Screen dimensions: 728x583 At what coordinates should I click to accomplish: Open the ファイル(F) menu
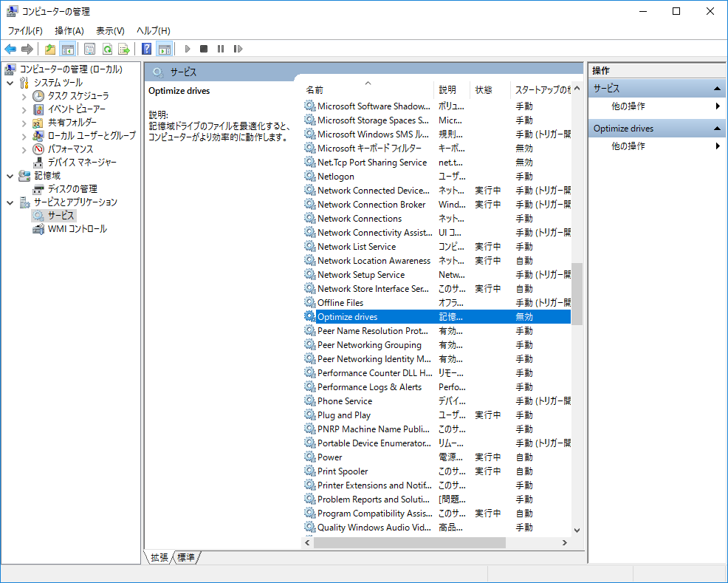pos(25,30)
